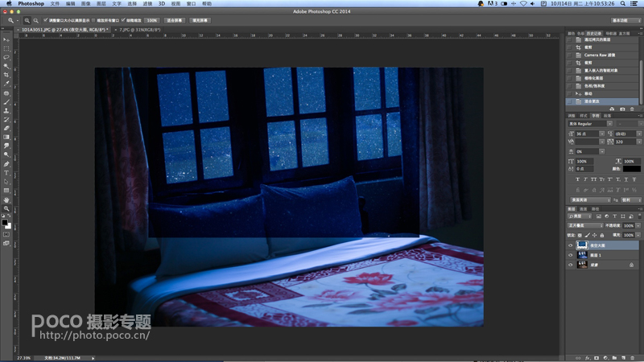The image size is (644, 362).
Task: Click Zoom In mode in options bar
Action: point(27,20)
